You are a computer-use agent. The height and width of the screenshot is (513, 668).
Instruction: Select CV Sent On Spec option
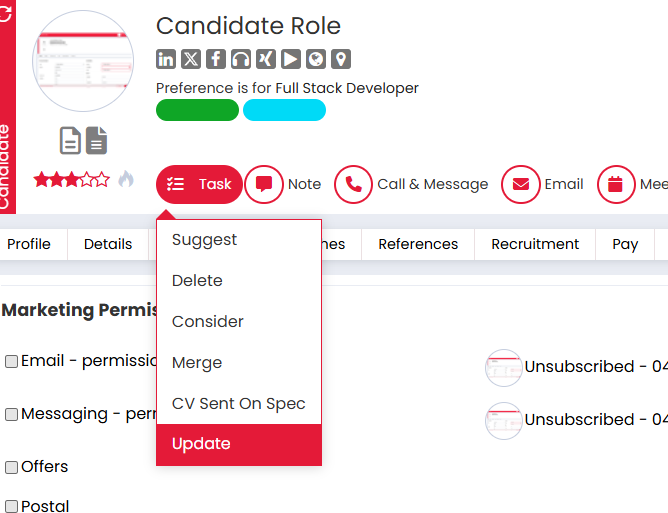(239, 404)
